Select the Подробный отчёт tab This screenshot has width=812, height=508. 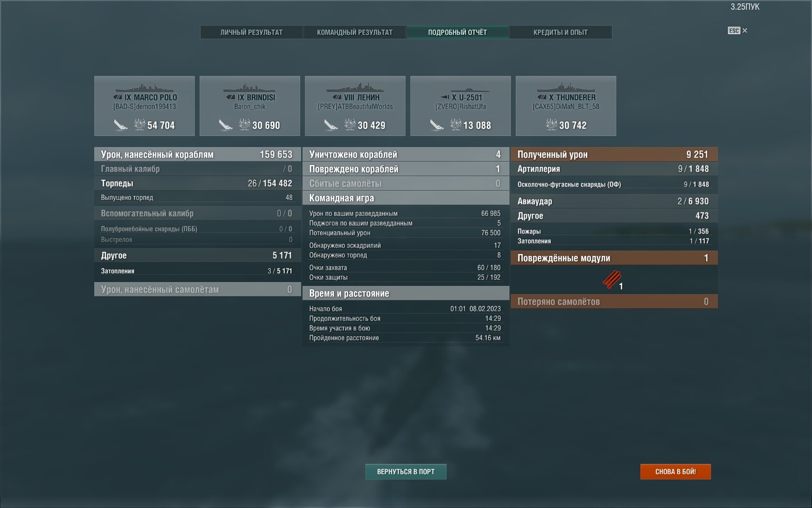[457, 32]
